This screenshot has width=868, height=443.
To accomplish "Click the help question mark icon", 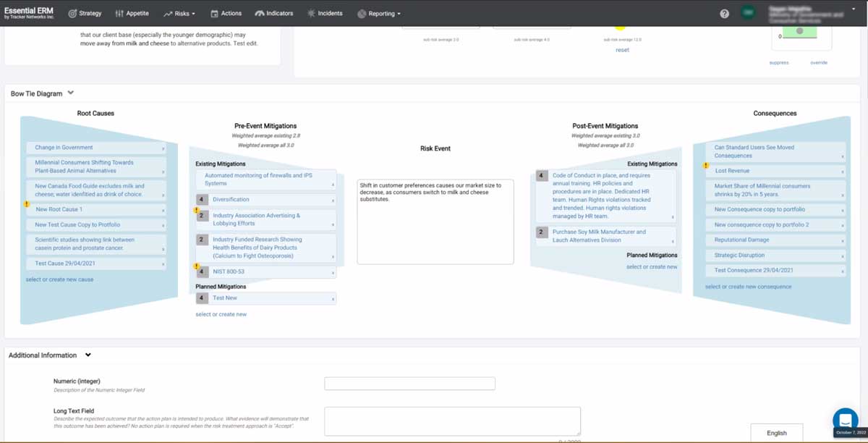I will click(x=724, y=14).
